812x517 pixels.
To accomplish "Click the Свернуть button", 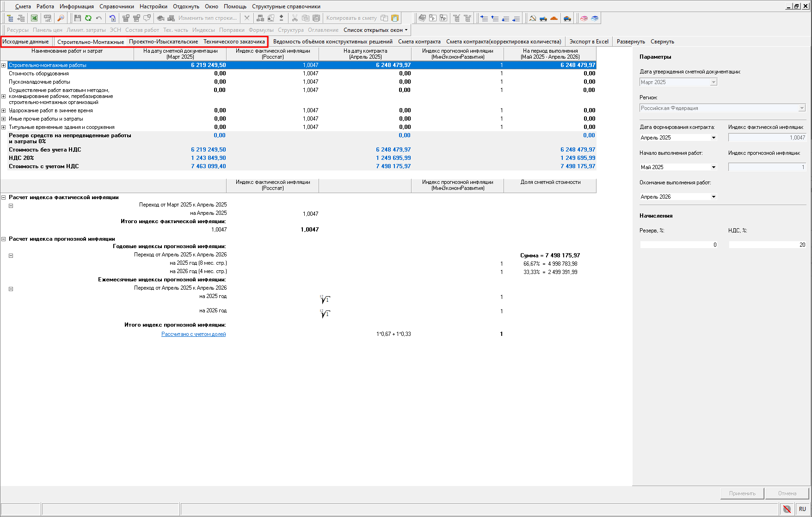I will 662,42.
